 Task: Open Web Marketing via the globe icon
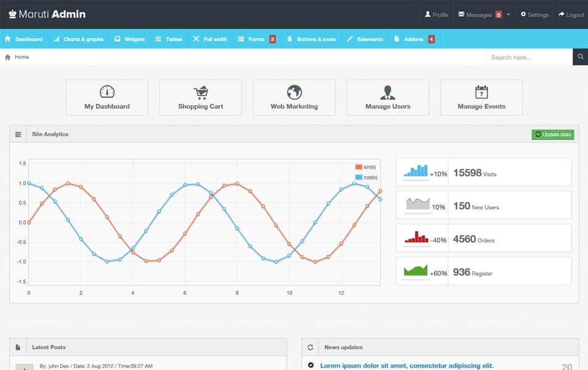(294, 91)
